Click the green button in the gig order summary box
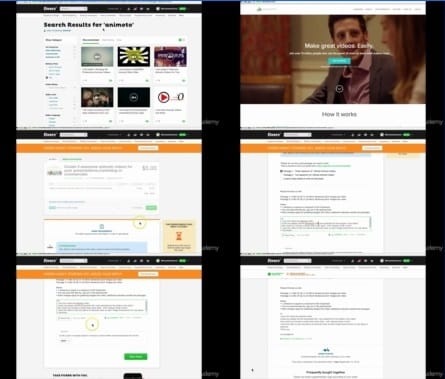Viewport: 445px width, 379px height. [x=151, y=208]
